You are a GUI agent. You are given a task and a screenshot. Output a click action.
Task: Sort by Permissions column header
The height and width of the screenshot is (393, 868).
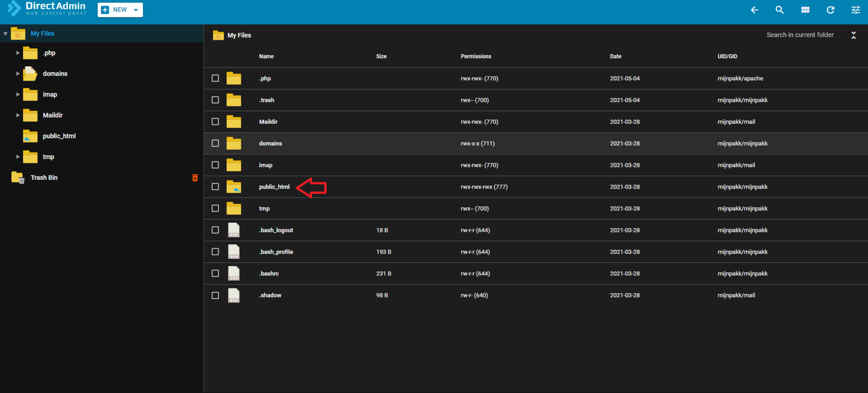(476, 56)
